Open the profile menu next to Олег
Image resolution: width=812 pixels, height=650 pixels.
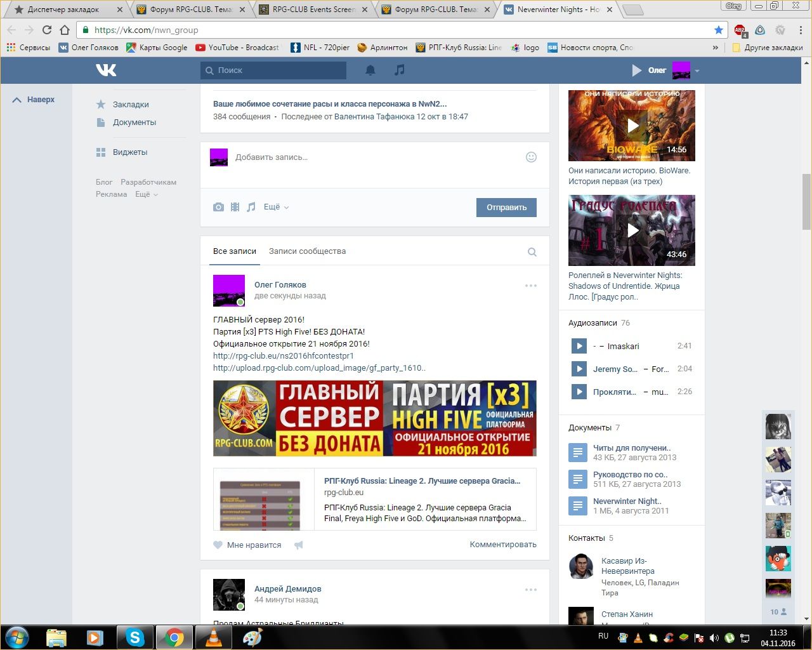(697, 70)
